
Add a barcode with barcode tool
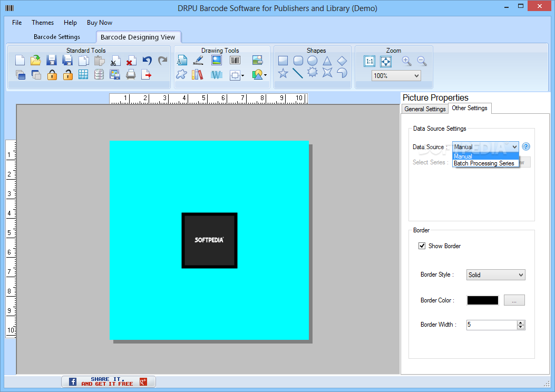(235, 60)
